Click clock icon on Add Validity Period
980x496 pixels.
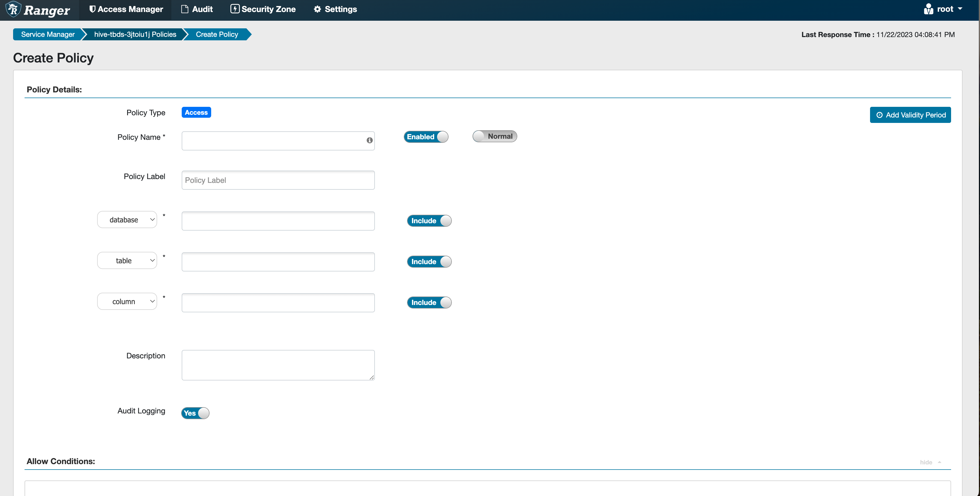(879, 115)
